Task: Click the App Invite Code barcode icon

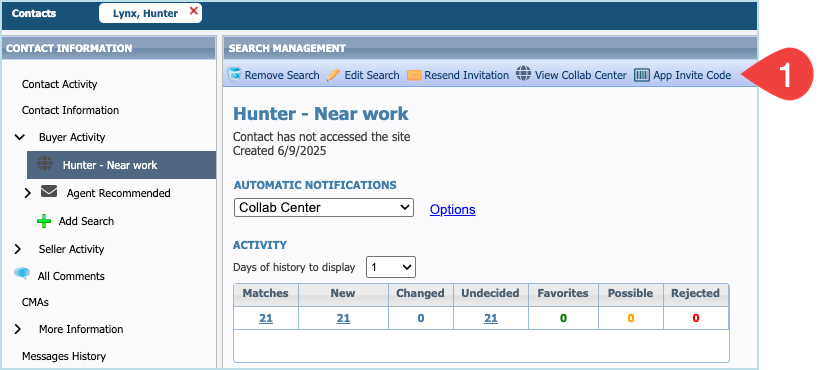Action: click(642, 75)
